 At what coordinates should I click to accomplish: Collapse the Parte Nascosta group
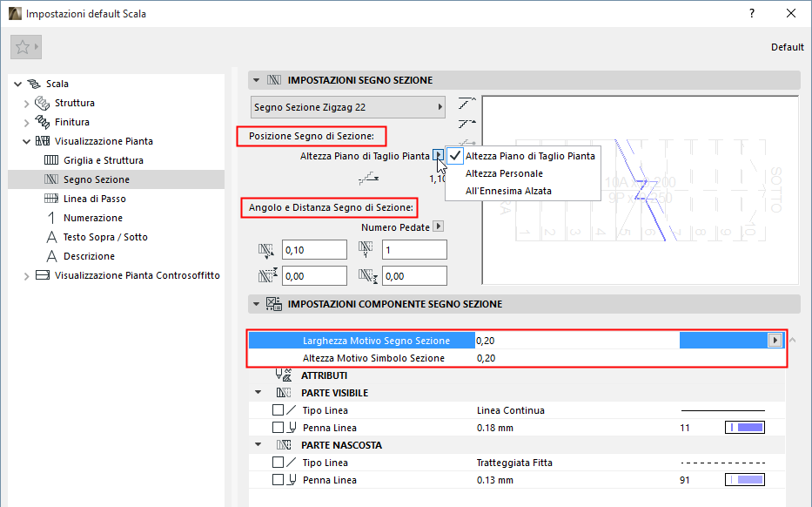(x=258, y=445)
